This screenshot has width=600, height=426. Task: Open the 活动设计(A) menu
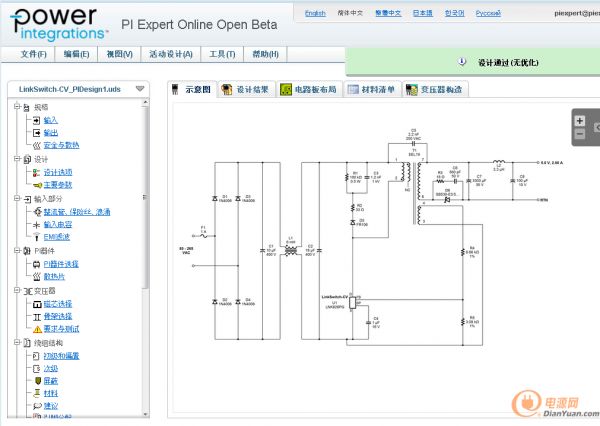[x=171, y=54]
